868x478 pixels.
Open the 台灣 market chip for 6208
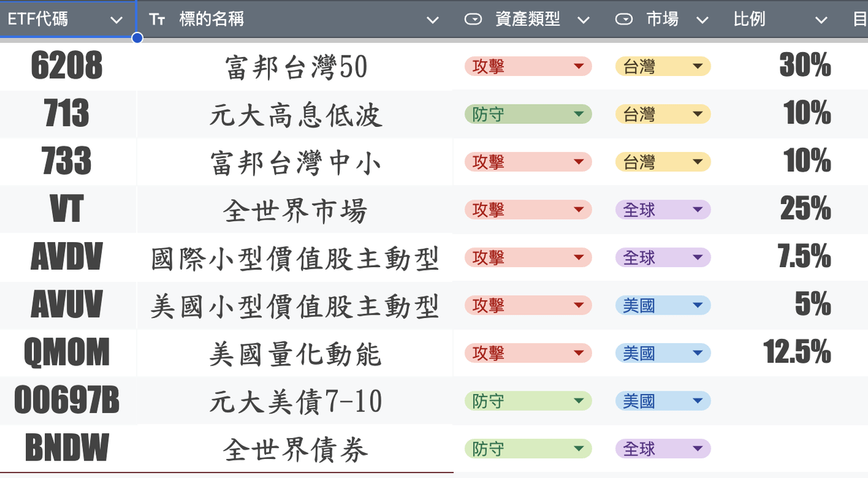coord(663,66)
